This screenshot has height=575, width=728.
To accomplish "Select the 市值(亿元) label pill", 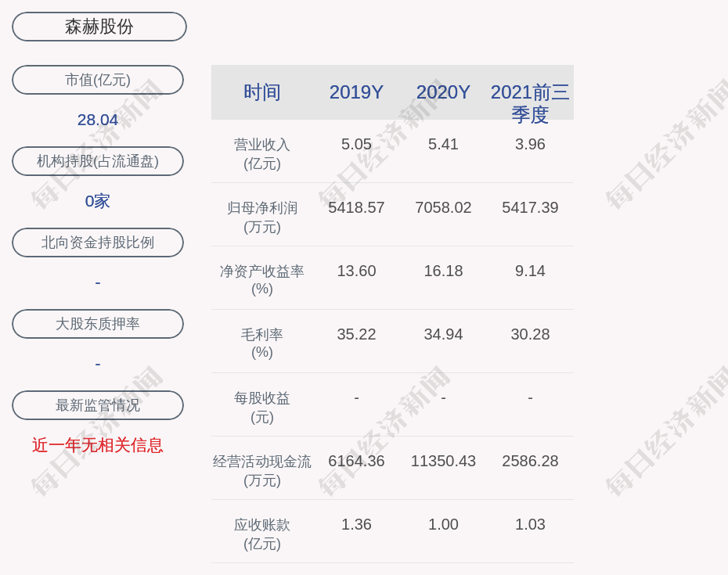I will (x=98, y=80).
